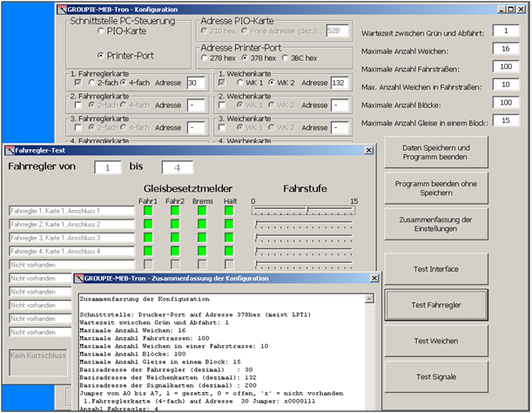
Task: Toggle the 1. Weichenkarte checkbox
Action: (222, 83)
